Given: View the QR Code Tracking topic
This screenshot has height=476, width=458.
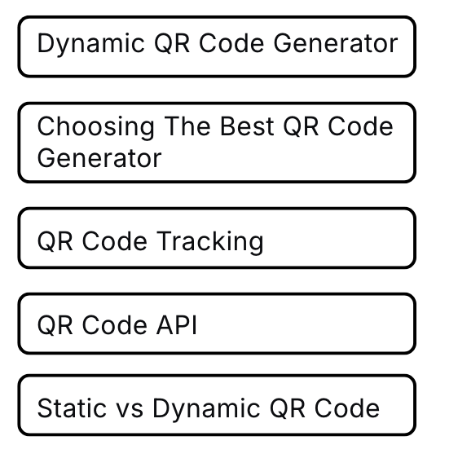Looking at the screenshot, I should (x=217, y=238).
